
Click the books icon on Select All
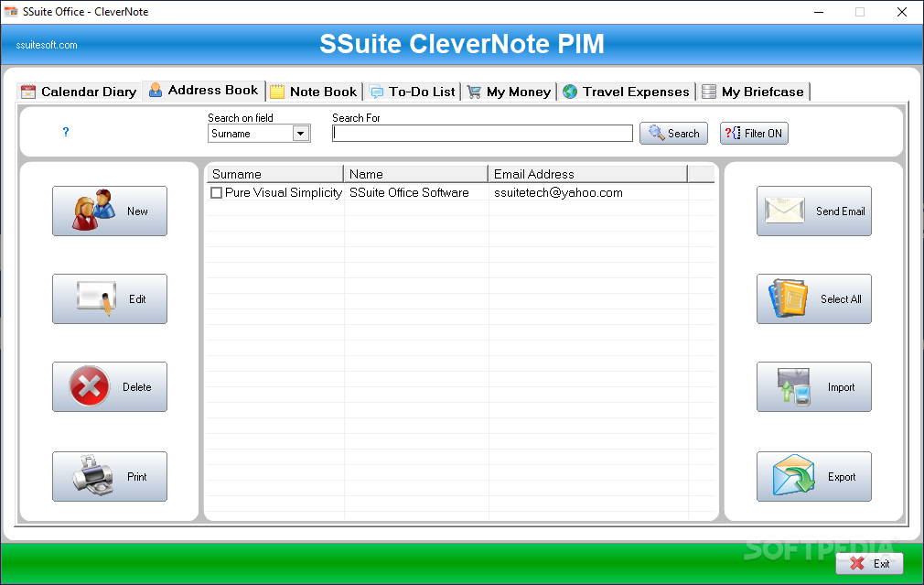788,298
